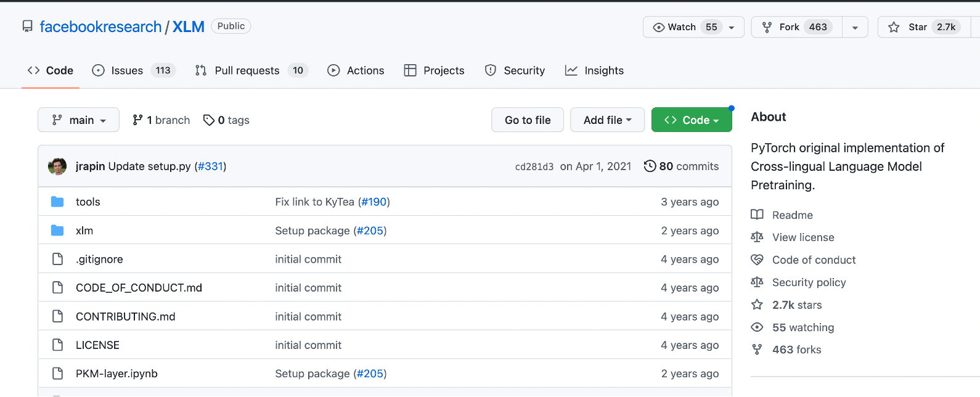Viewport: 980px width, 397px height.
Task: Click the repository book icon beside facebookresearch
Action: click(x=27, y=27)
